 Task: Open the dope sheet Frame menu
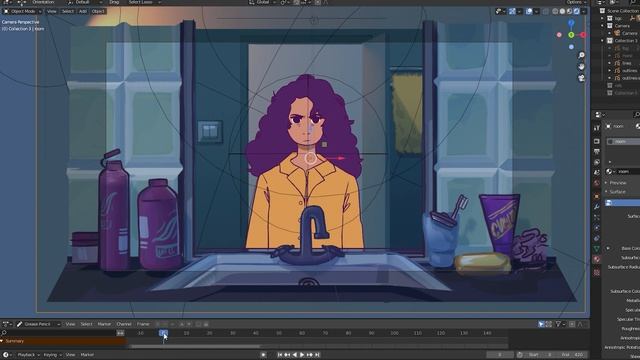(x=143, y=324)
